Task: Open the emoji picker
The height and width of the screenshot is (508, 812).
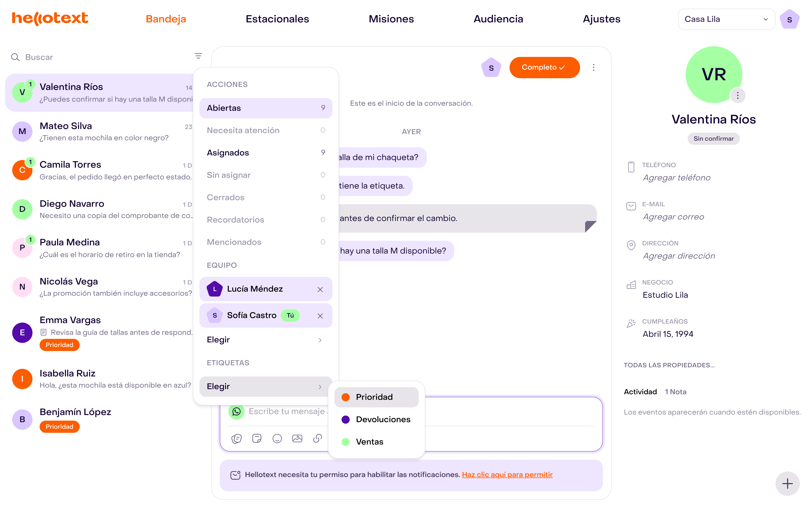Action: 277,438
